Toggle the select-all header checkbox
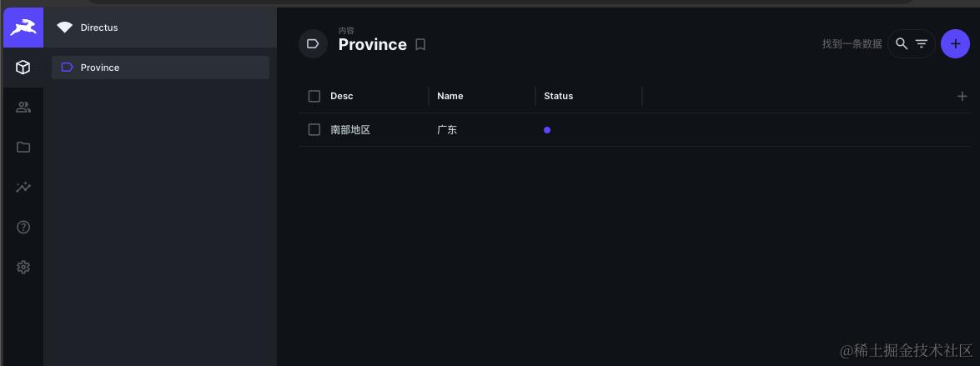 pyautogui.click(x=314, y=96)
